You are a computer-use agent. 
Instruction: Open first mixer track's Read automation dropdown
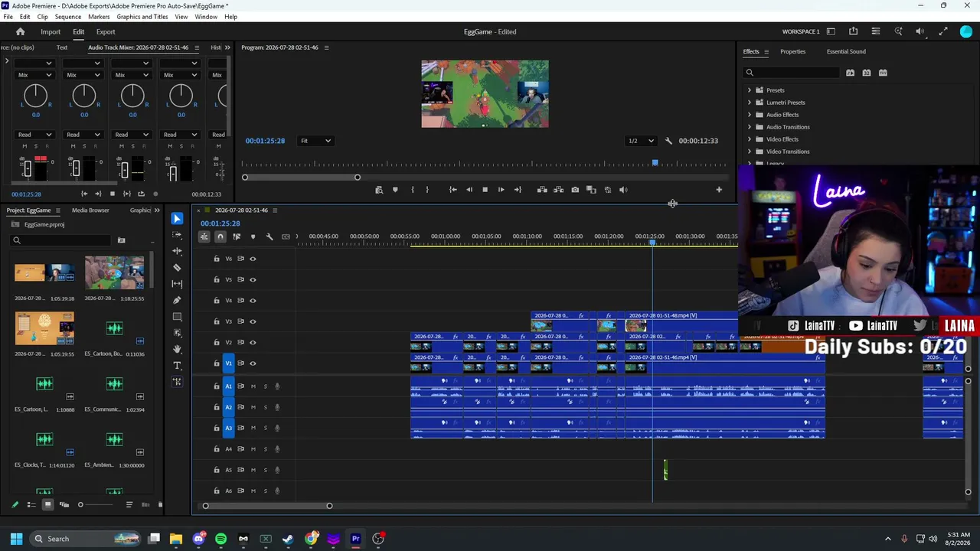[34, 135]
